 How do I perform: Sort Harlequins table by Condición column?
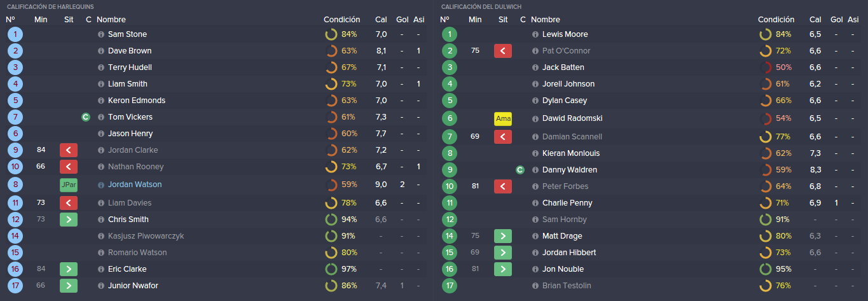point(341,20)
